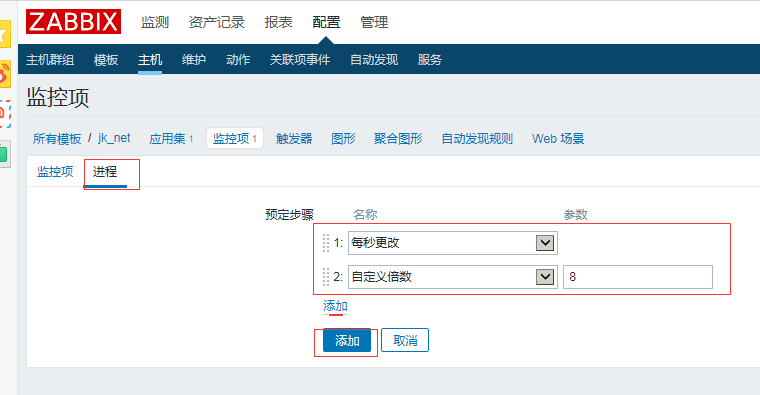Open the 报表 top menu
The width and height of the screenshot is (760, 395).
(278, 22)
